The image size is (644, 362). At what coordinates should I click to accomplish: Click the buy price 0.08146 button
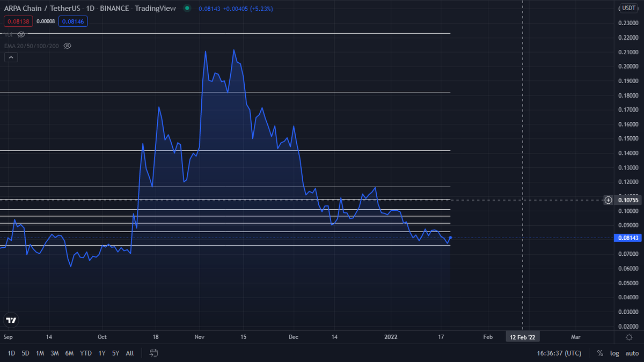(x=72, y=21)
